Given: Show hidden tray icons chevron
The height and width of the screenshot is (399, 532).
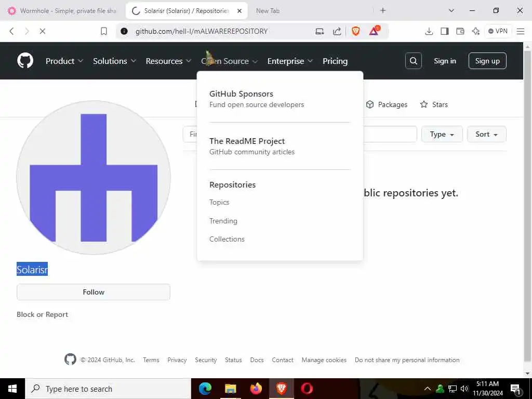Looking at the screenshot, I should [x=428, y=389].
